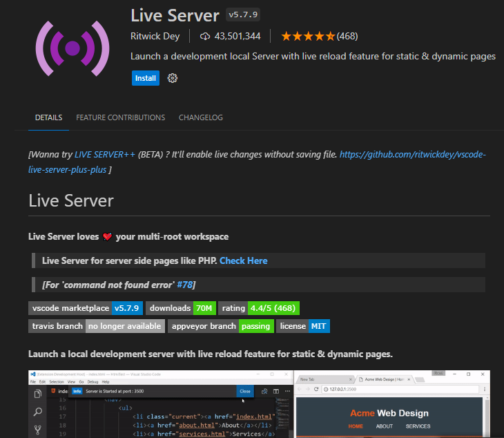The image size is (504, 438).
Task: Click the rating 4.4/5 (468) badge
Action: (x=259, y=308)
